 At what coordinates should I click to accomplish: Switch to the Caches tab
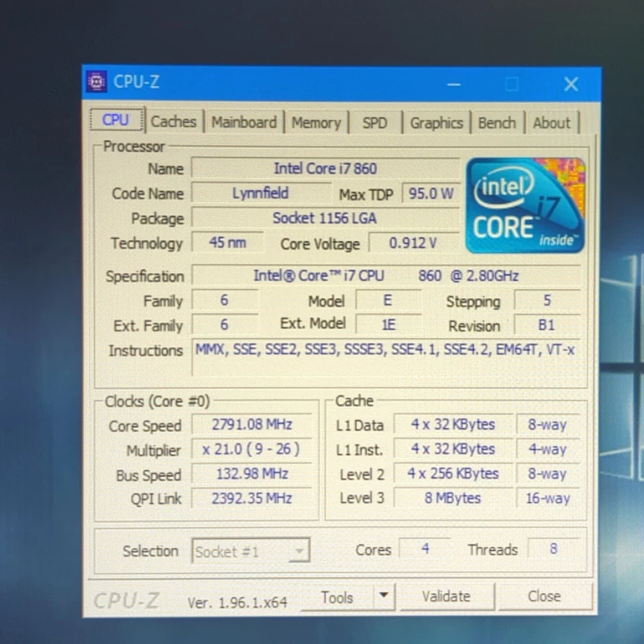pos(174,122)
